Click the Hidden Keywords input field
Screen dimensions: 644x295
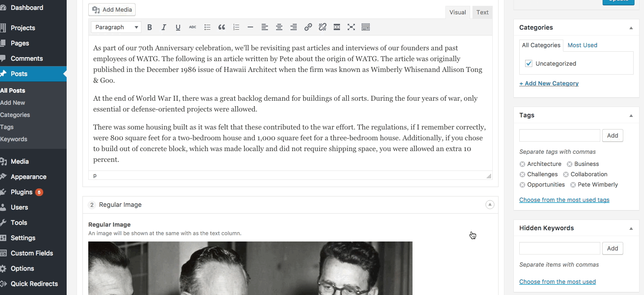[x=559, y=248]
